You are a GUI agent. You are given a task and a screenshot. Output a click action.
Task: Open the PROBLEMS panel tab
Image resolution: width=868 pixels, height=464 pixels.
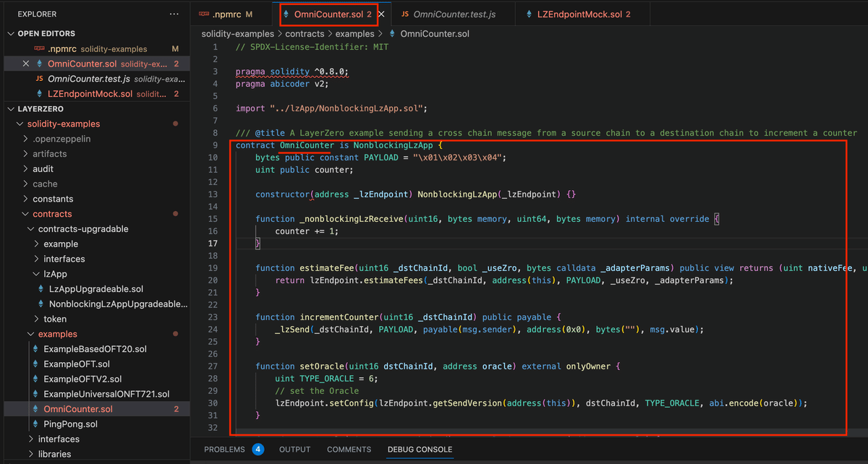coord(224,449)
